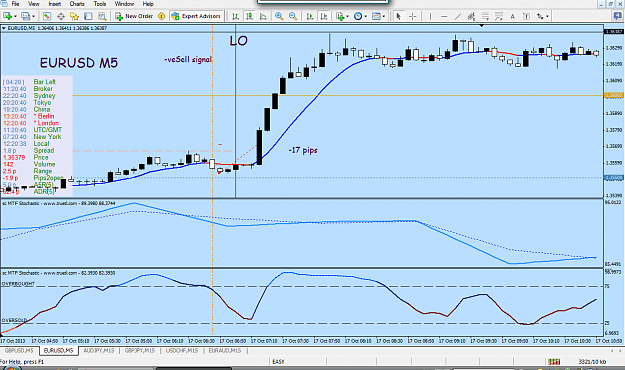Click the chat bubble icon in toolbar
The image size is (625, 370).
point(618,16)
